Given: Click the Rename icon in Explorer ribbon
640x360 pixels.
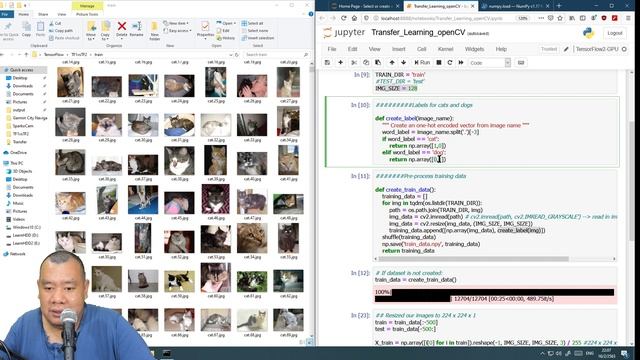Looking at the screenshot, I should tap(137, 29).
